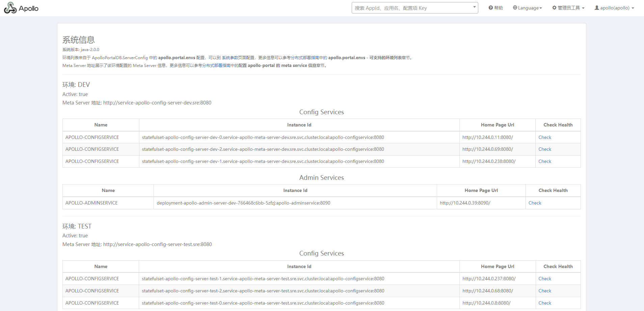The image size is (644, 311).
Task: Click Home Page Url header in Admin Services table
Action: pos(481,190)
